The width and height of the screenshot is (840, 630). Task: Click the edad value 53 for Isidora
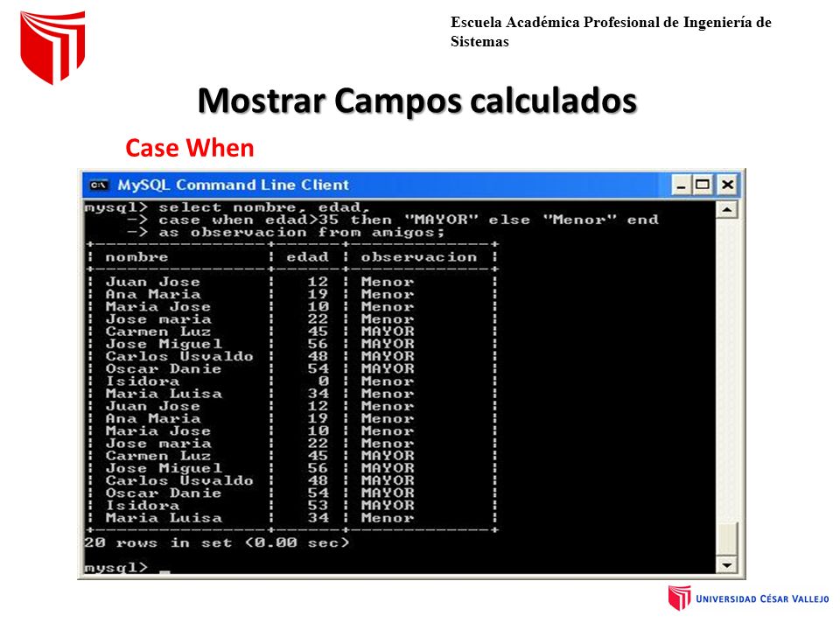318,505
